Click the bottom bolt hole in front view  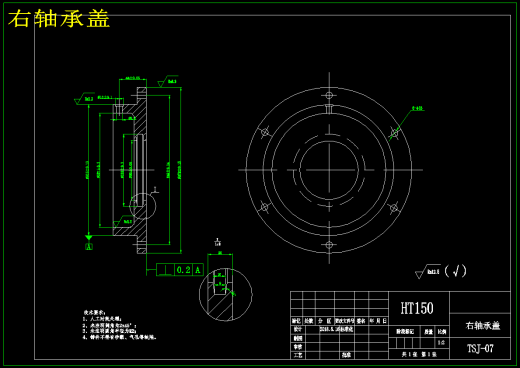point(329,245)
